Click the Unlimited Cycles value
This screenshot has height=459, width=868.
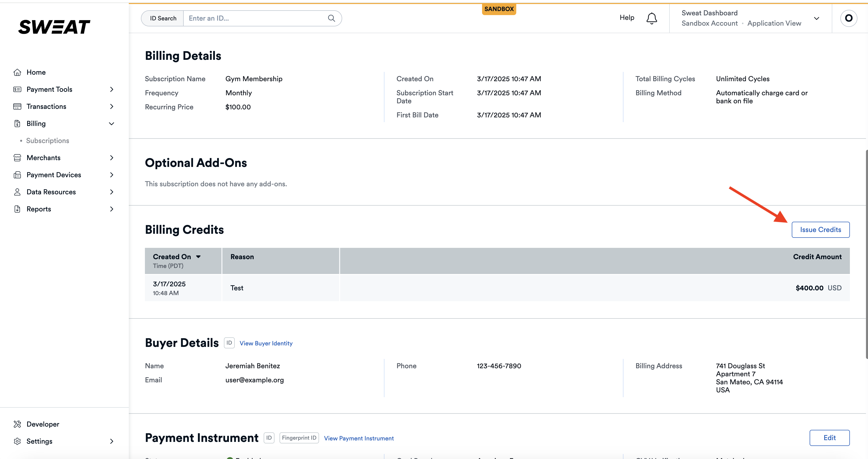coord(743,79)
